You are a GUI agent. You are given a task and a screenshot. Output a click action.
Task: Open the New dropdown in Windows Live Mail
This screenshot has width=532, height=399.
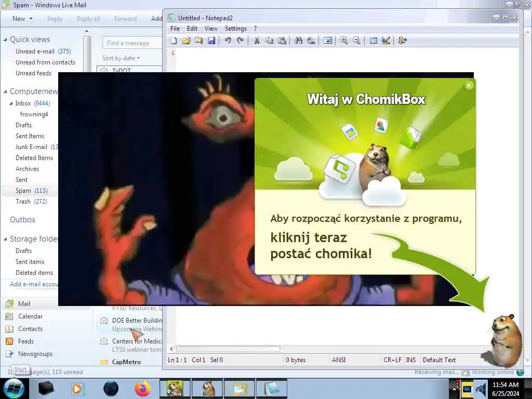click(x=22, y=19)
